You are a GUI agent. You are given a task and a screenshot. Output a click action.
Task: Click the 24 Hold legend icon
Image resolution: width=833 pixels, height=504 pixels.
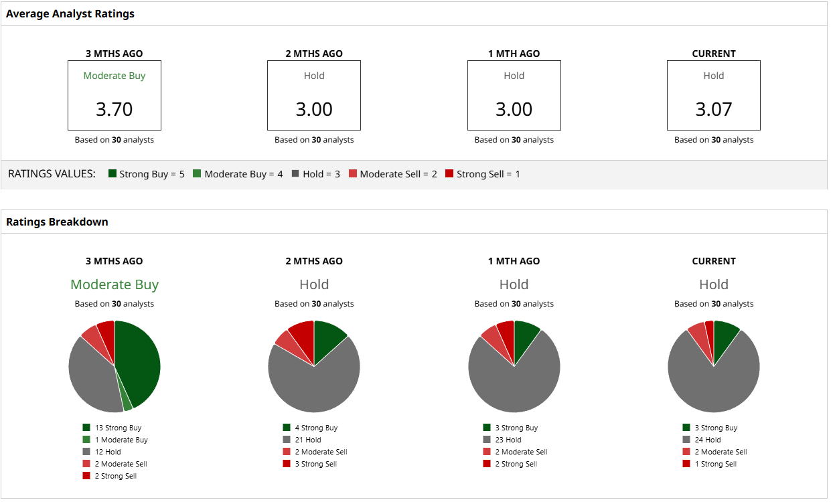coord(686,440)
